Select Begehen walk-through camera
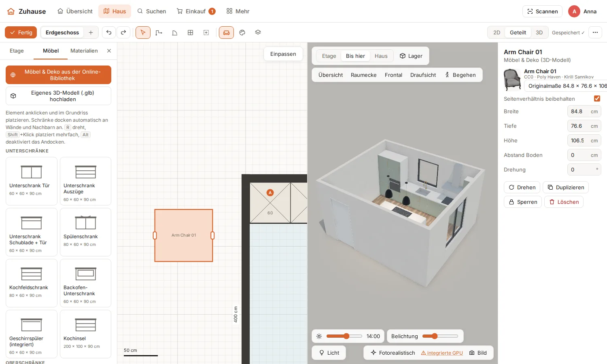 tap(460, 75)
